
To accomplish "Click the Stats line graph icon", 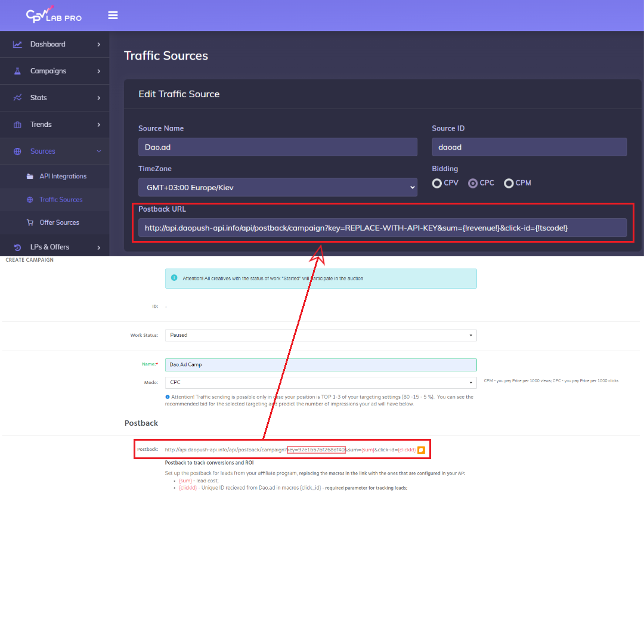I will (x=18, y=98).
